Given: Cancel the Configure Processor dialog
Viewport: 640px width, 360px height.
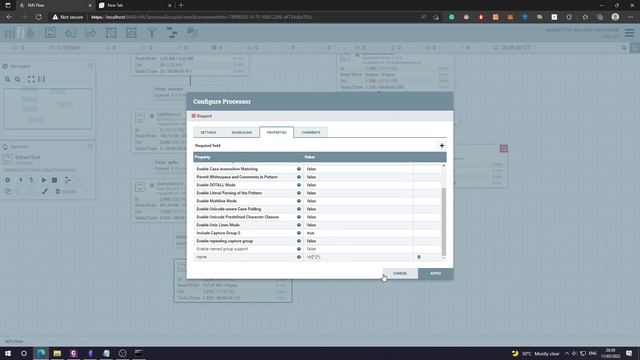Looking at the screenshot, I should (400, 273).
